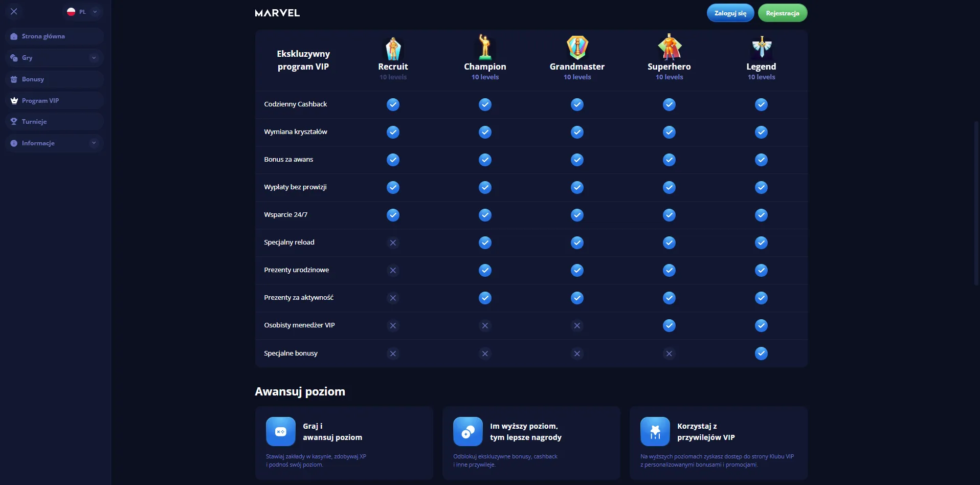Click Codzienny Cashback checkmark for Recruit
Viewport: 980px width, 485px height.
point(393,104)
